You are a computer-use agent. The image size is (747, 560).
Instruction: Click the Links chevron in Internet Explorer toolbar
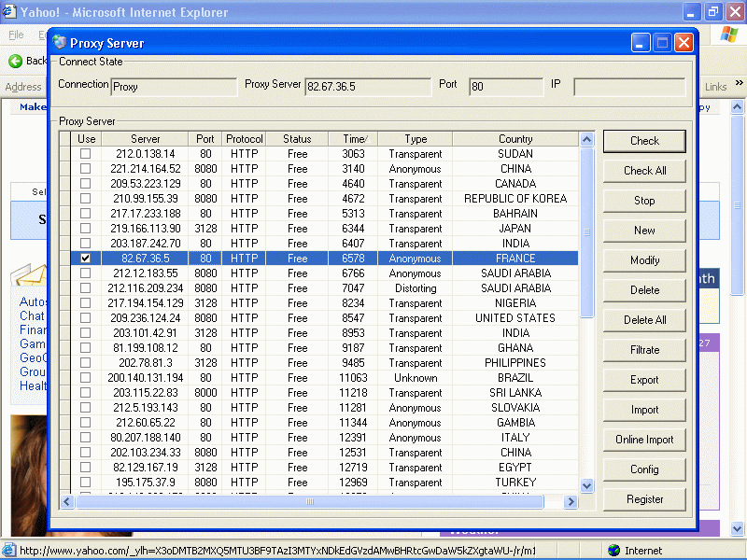[739, 83]
